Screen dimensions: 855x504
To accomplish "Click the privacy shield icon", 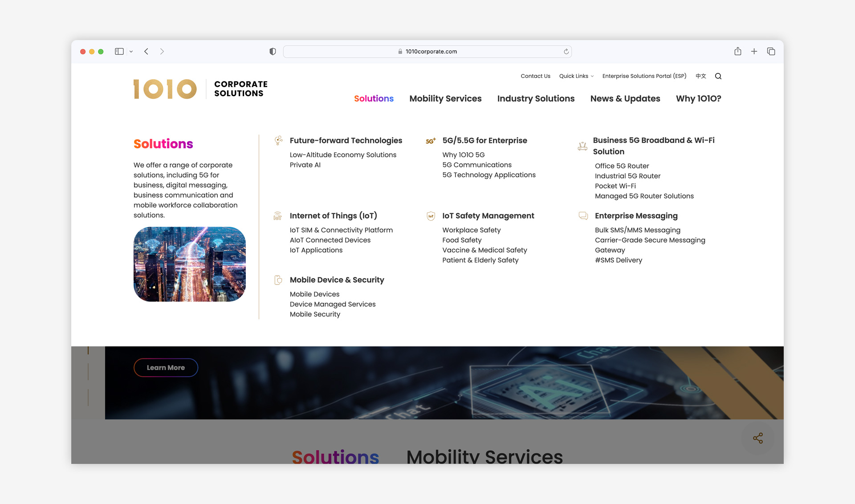I will [x=273, y=52].
